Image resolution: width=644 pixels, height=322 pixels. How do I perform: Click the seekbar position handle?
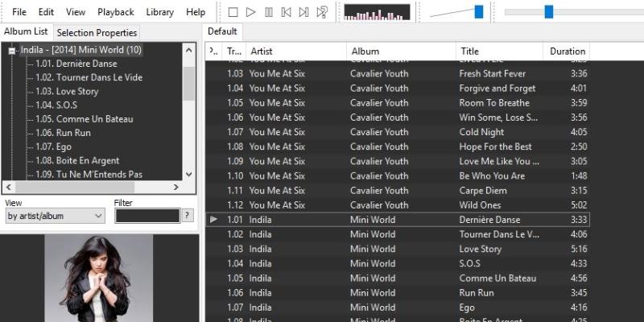[549, 11]
